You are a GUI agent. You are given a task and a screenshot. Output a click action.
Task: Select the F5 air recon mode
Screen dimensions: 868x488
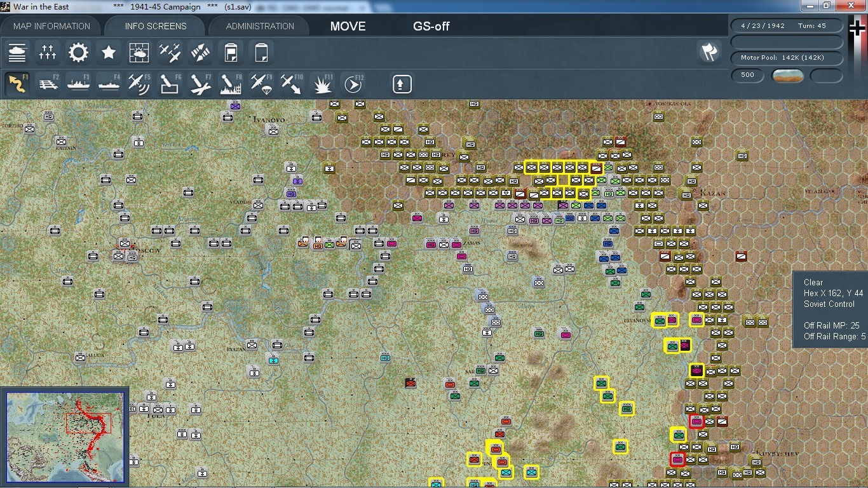140,84
